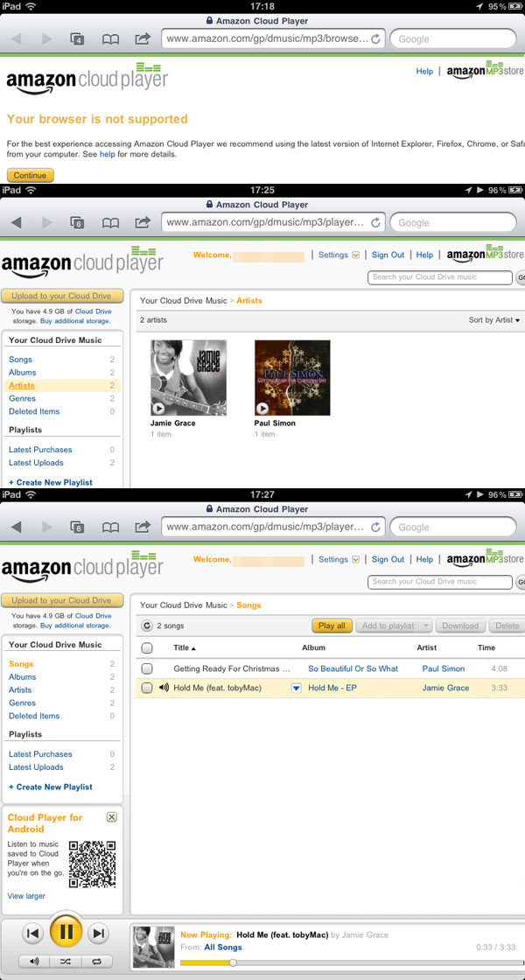Viewport: 525px width, 980px height.
Task: Play the Jamie Grace artist album
Action: click(158, 408)
